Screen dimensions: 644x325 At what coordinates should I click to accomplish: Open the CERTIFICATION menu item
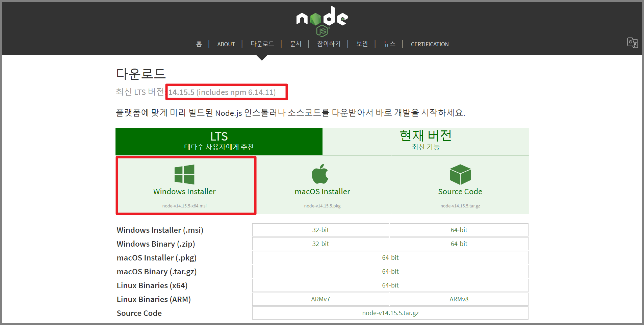pos(430,44)
